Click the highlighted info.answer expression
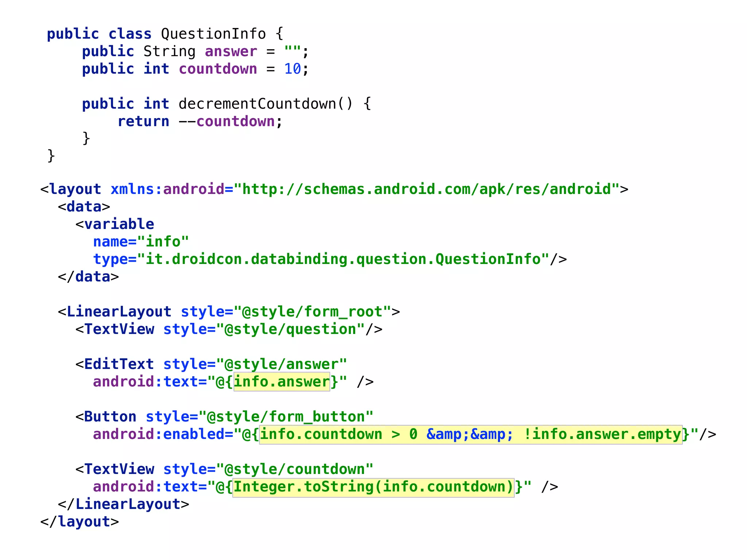Image resolution: width=747 pixels, height=560 pixels. tap(282, 382)
